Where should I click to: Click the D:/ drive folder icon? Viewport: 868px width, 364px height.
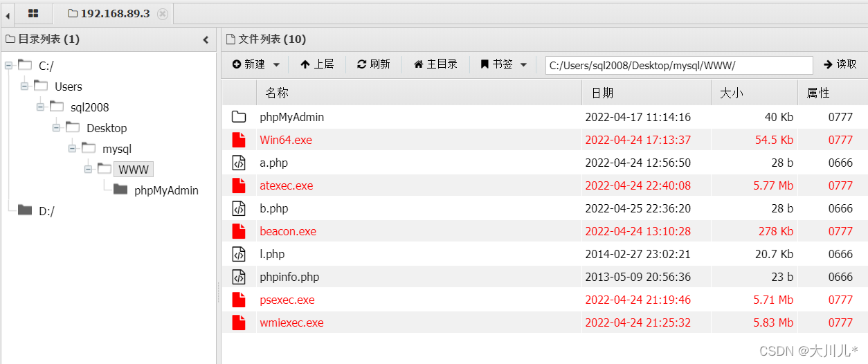(25, 210)
